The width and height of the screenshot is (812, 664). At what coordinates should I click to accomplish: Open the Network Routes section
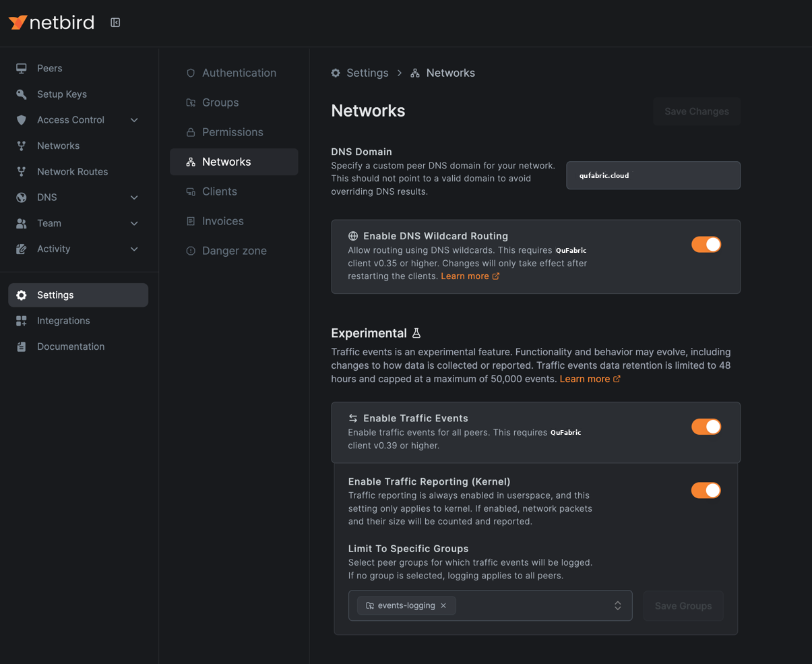coord(72,171)
